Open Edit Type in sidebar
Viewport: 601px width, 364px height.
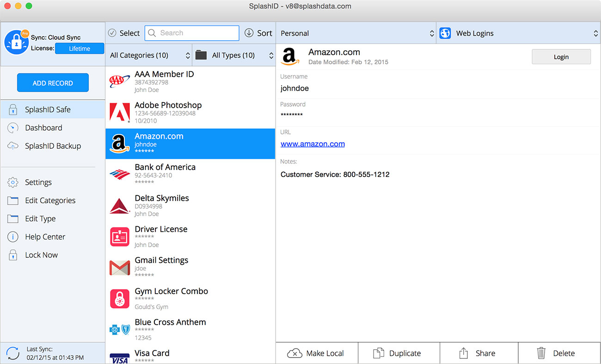tap(53, 218)
